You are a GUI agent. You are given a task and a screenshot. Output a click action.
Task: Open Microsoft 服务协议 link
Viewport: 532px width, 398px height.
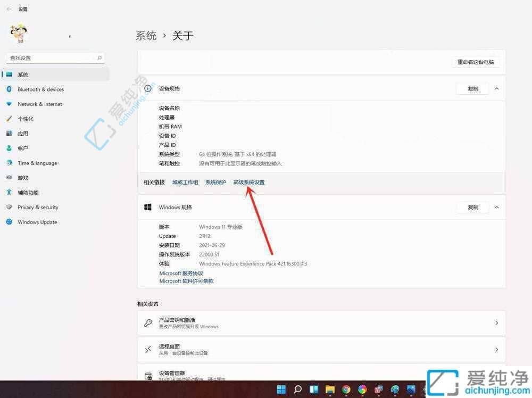point(181,273)
